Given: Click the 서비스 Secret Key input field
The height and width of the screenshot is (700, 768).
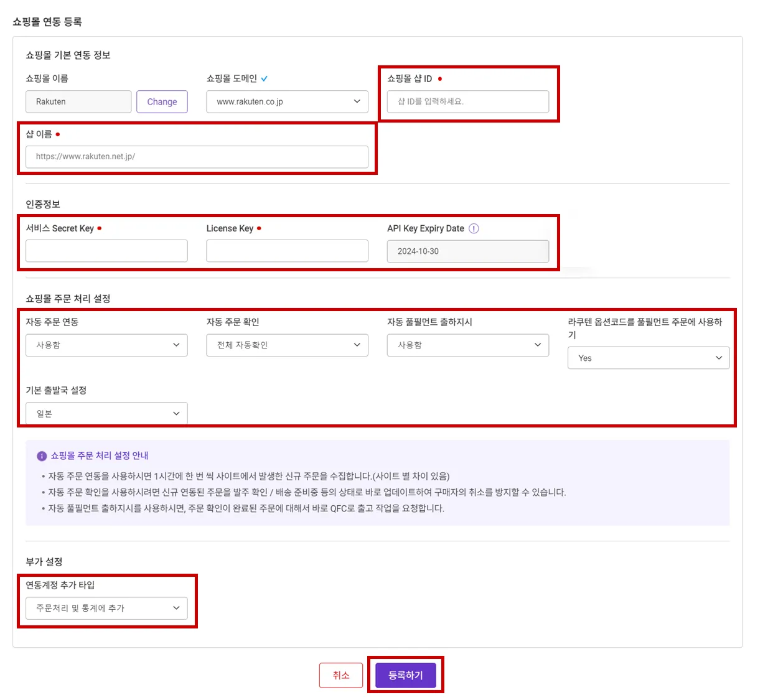Looking at the screenshot, I should pyautogui.click(x=106, y=251).
